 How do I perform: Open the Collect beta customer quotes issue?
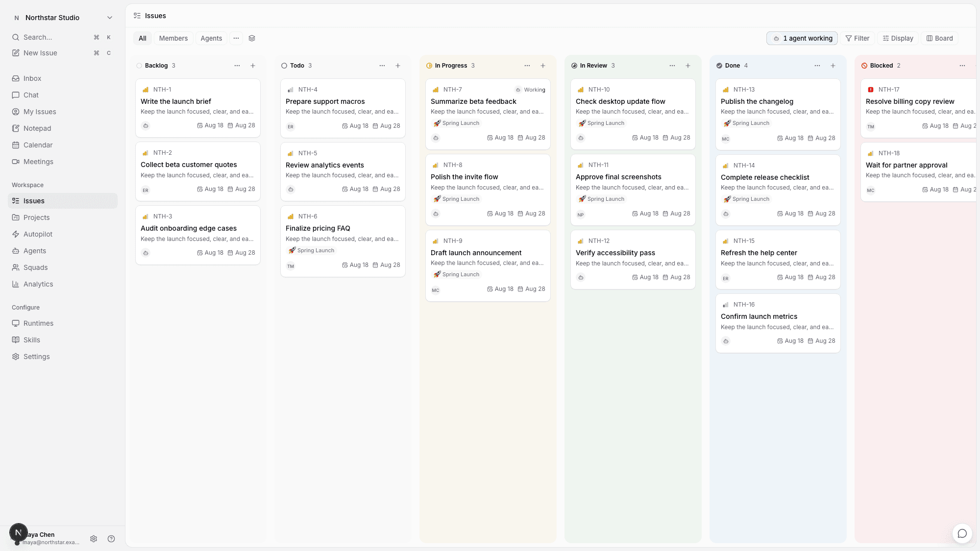[198, 171]
